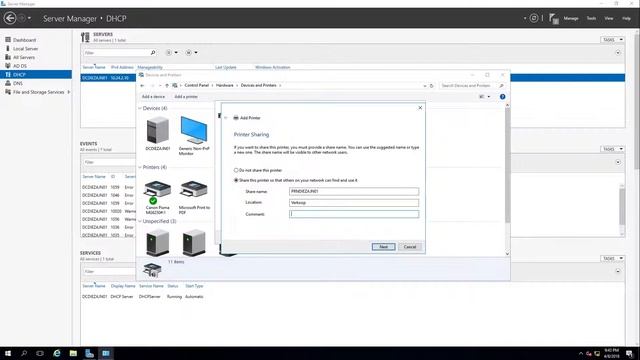Click the Next button in Add Printer

tap(383, 247)
